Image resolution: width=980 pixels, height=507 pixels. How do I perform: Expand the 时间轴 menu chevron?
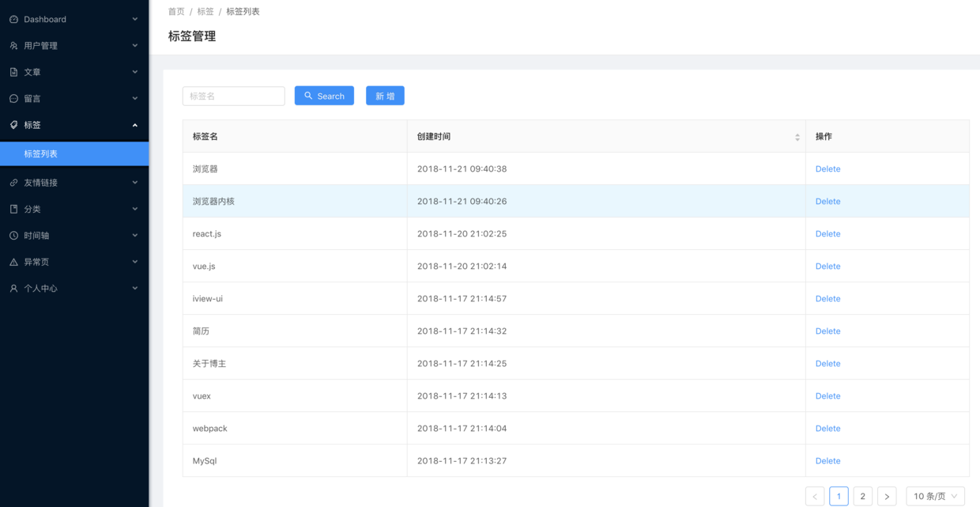pos(134,236)
